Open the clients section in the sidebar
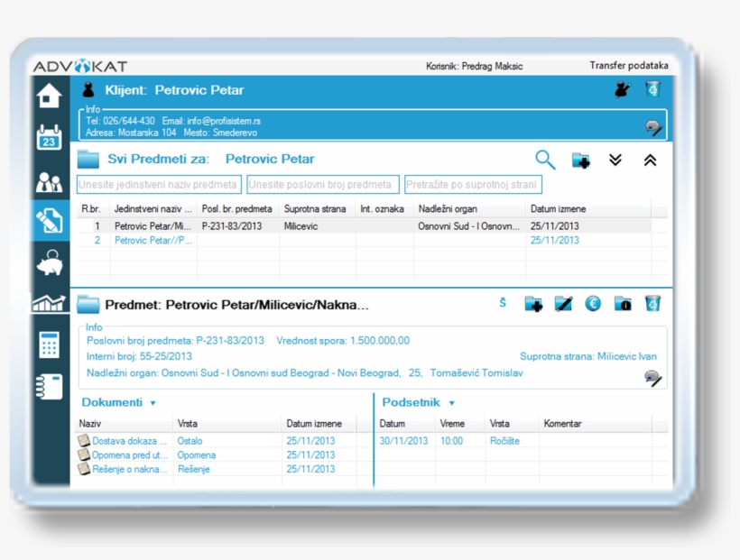This screenshot has width=740, height=560. click(49, 182)
